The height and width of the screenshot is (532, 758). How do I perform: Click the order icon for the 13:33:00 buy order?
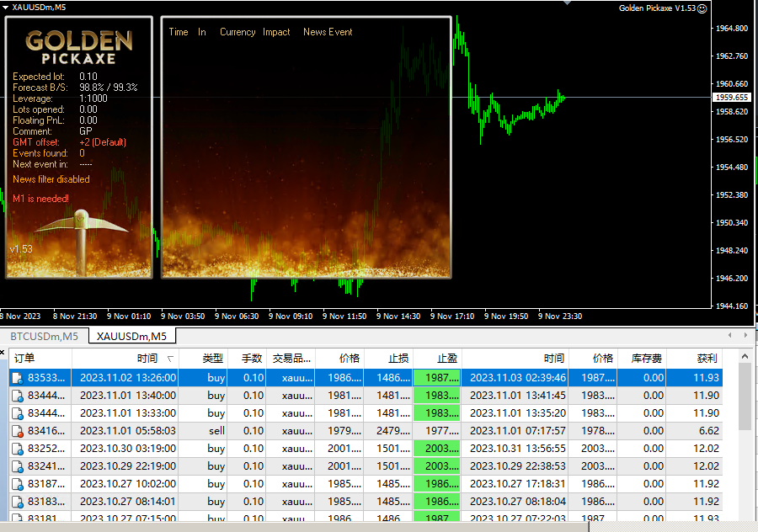pyautogui.click(x=18, y=413)
